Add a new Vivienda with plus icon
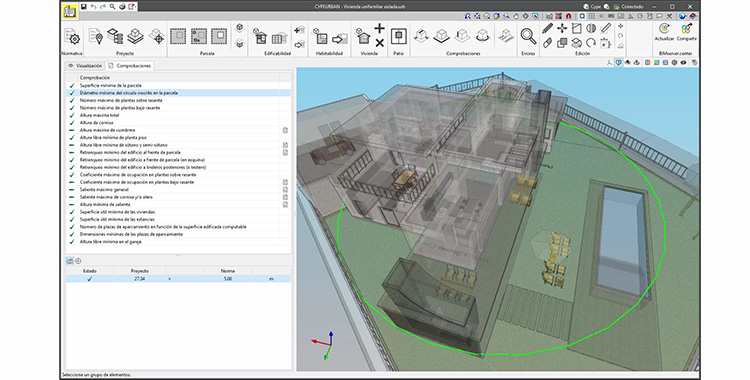Screen dimensions: 750x380 (x=379, y=29)
